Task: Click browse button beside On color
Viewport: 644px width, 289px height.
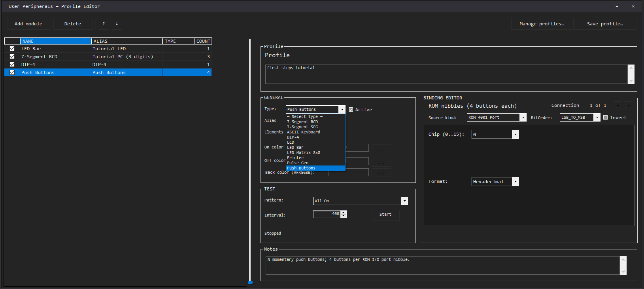Action: (x=381, y=148)
